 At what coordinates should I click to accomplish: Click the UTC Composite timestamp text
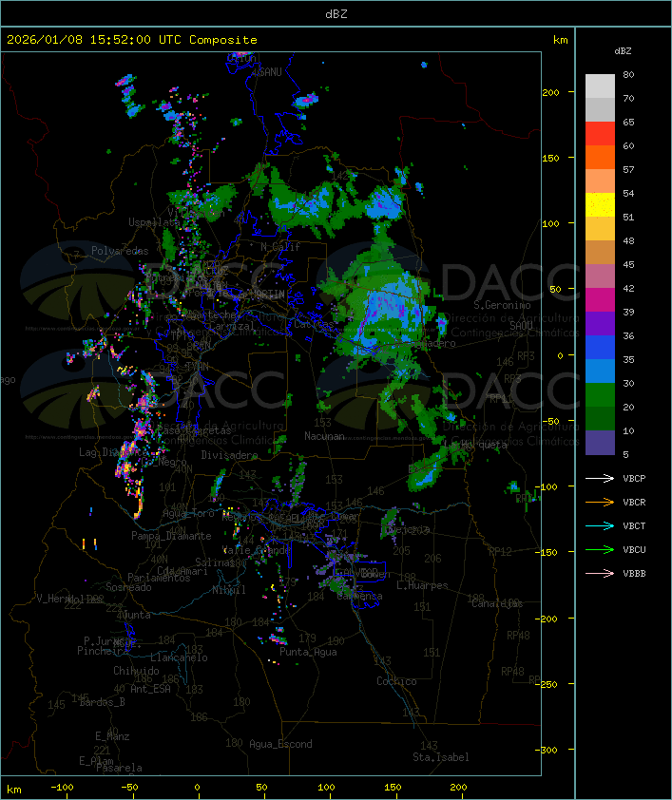coord(132,40)
